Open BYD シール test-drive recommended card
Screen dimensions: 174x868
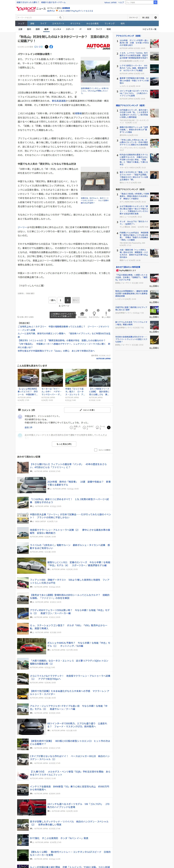28,385
